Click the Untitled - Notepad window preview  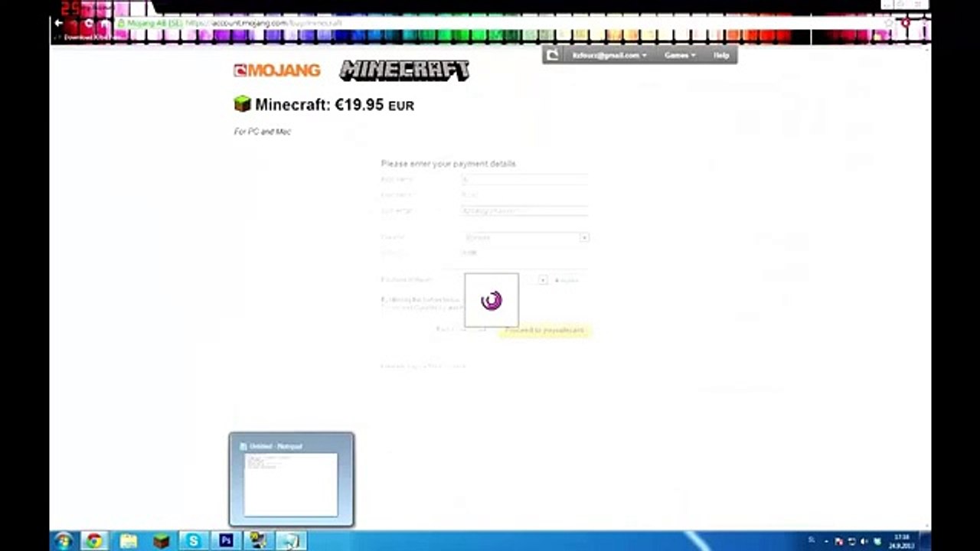click(291, 480)
